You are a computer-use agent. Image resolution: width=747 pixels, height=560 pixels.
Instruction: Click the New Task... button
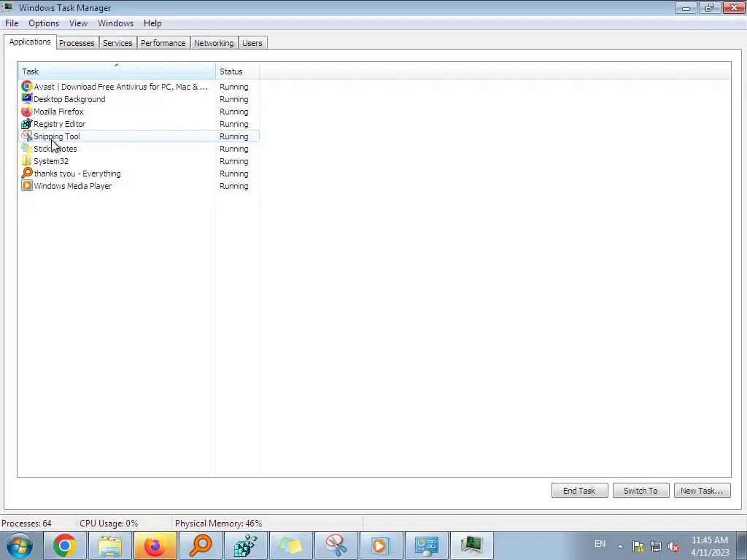tap(703, 491)
